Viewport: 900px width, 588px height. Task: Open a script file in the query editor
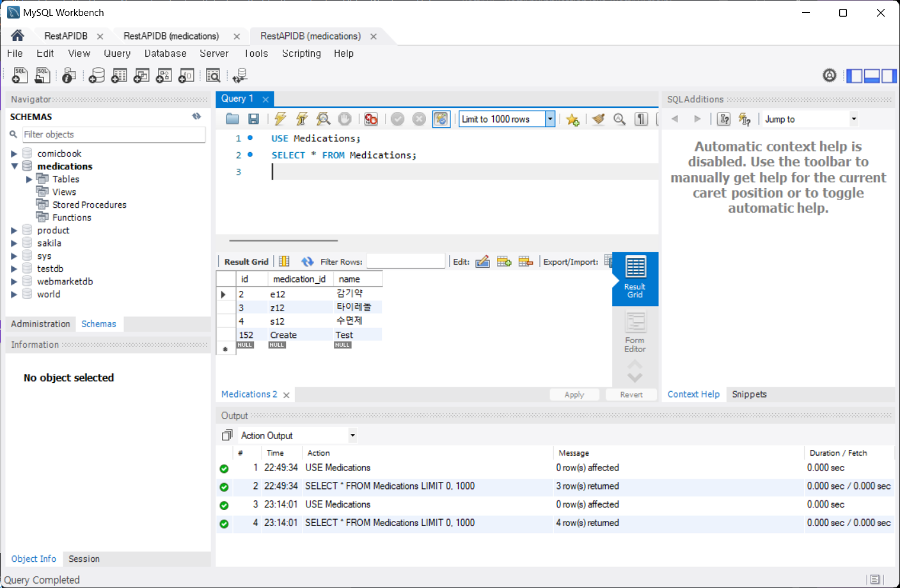pos(232,119)
